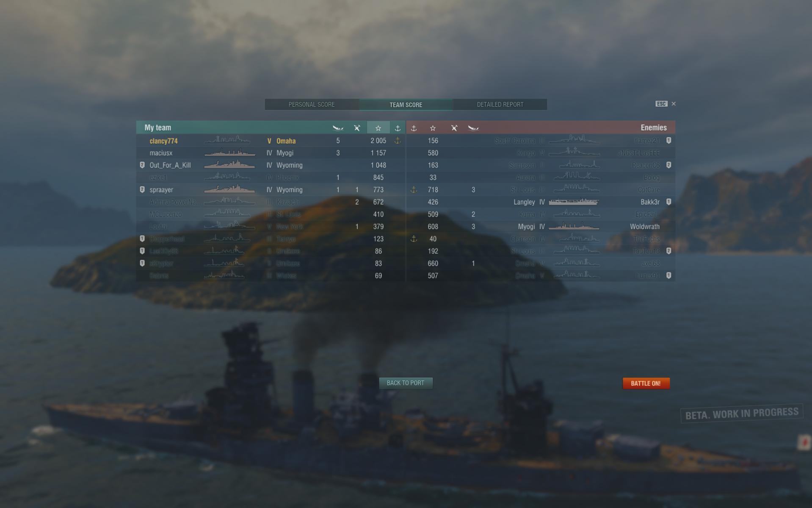Switch to the Personal Score tab
The image size is (812, 508).
point(312,104)
